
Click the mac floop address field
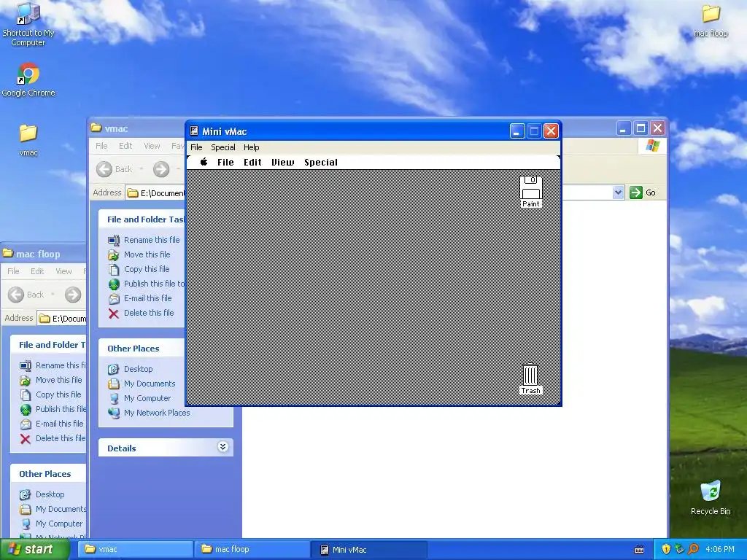point(62,318)
